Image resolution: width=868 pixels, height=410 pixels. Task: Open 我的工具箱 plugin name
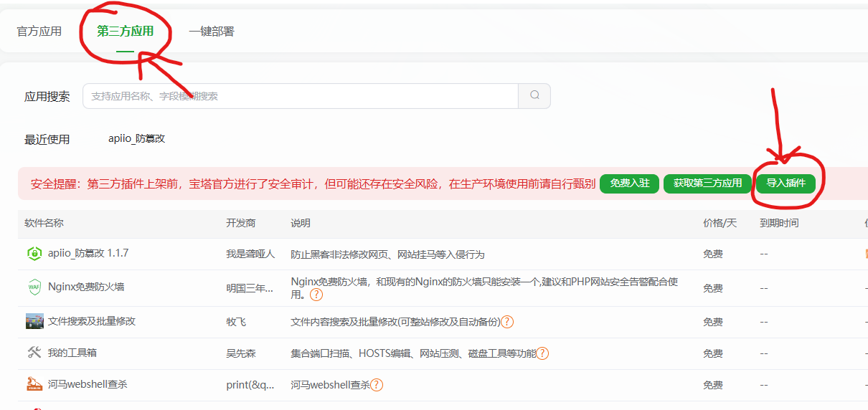click(x=72, y=353)
